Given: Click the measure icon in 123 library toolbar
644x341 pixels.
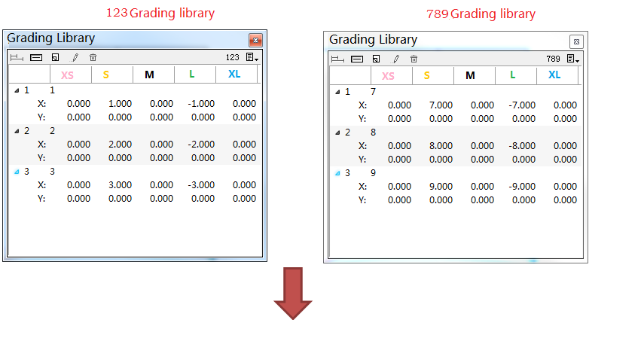Looking at the screenshot, I should [x=17, y=57].
